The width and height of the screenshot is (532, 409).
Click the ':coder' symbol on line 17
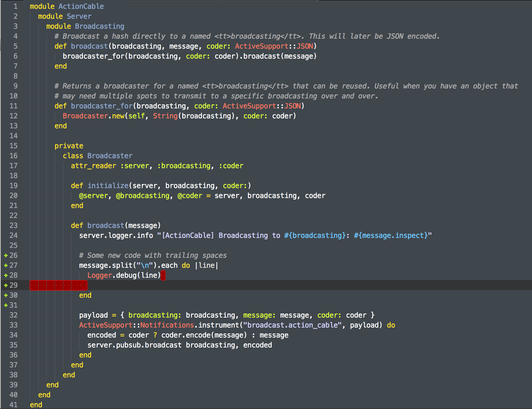(231, 166)
